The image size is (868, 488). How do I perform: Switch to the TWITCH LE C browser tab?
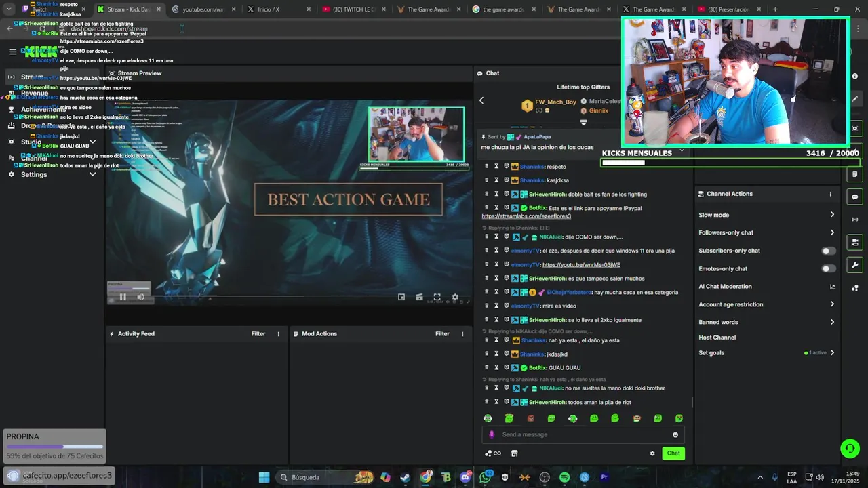tap(353, 9)
